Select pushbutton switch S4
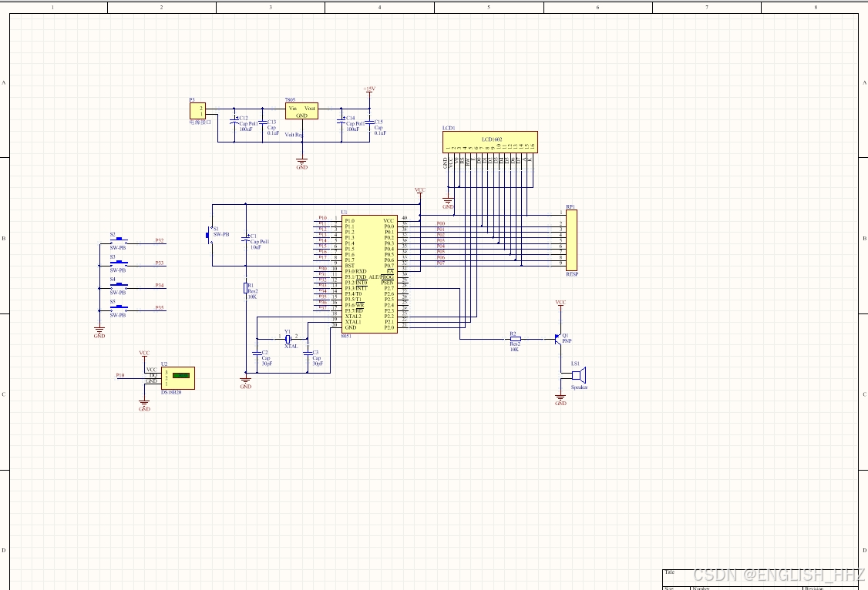Screen dimensions: 868x590 (118, 286)
